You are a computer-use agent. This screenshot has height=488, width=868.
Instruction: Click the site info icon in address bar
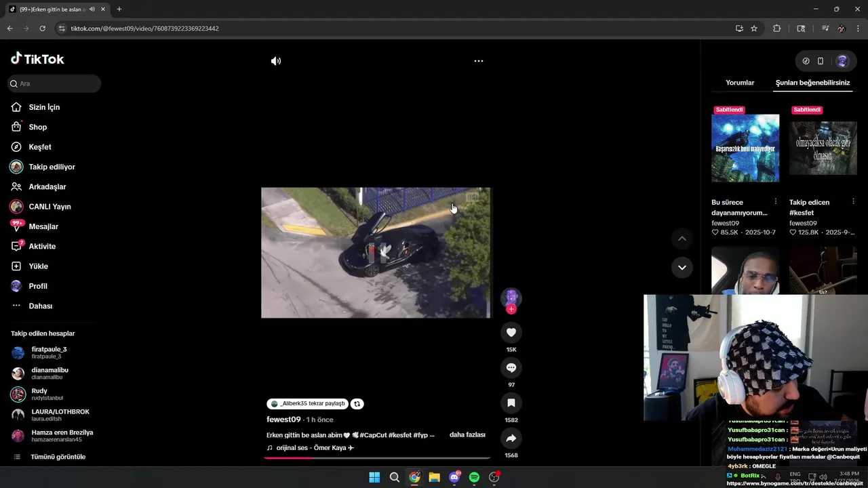pyautogui.click(x=62, y=28)
